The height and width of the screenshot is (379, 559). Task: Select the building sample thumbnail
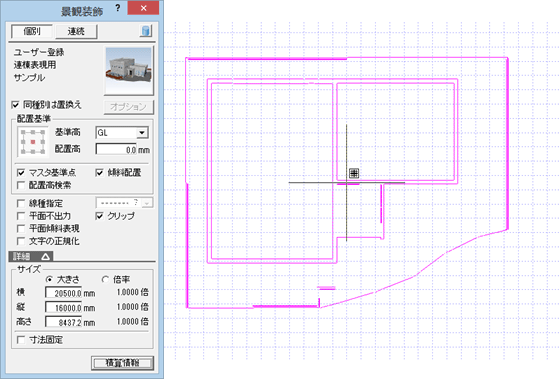coord(129,70)
